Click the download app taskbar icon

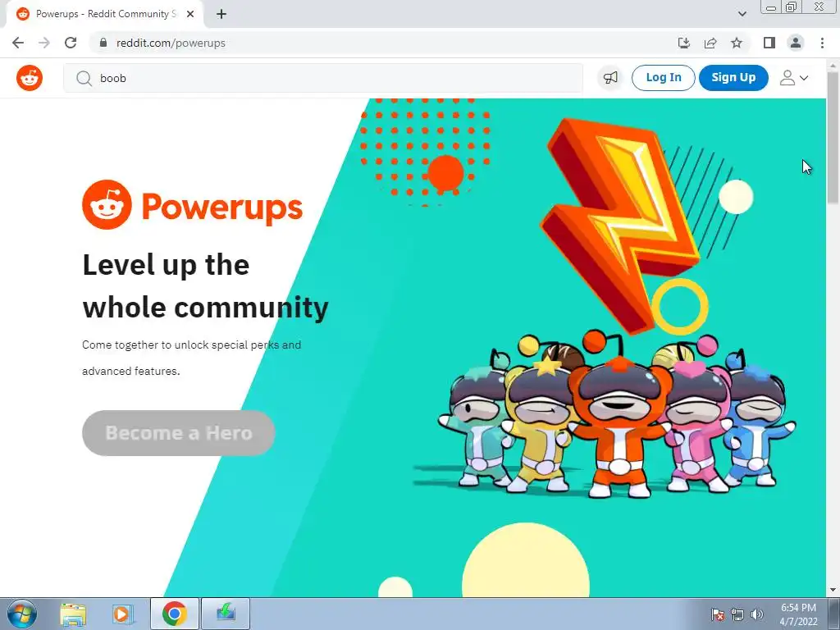(x=226, y=614)
